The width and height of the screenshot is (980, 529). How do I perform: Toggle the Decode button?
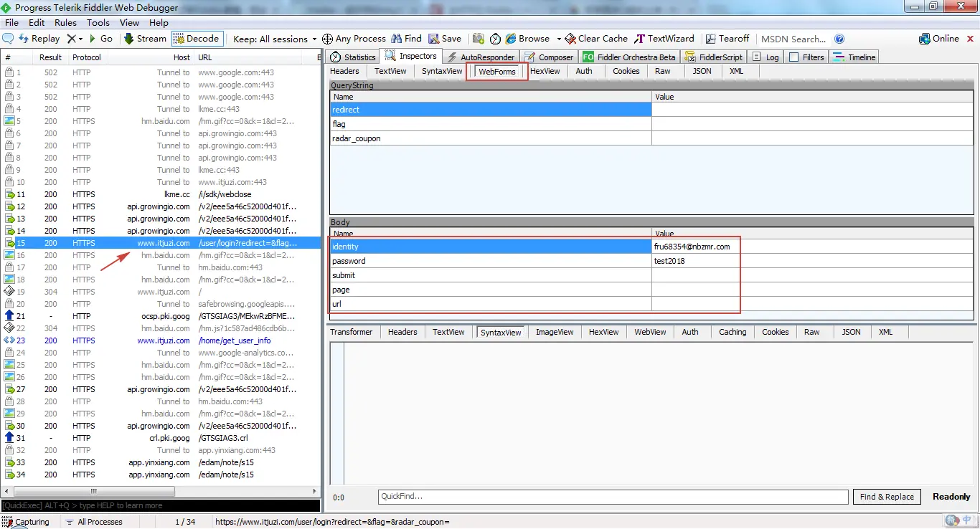pyautogui.click(x=197, y=39)
